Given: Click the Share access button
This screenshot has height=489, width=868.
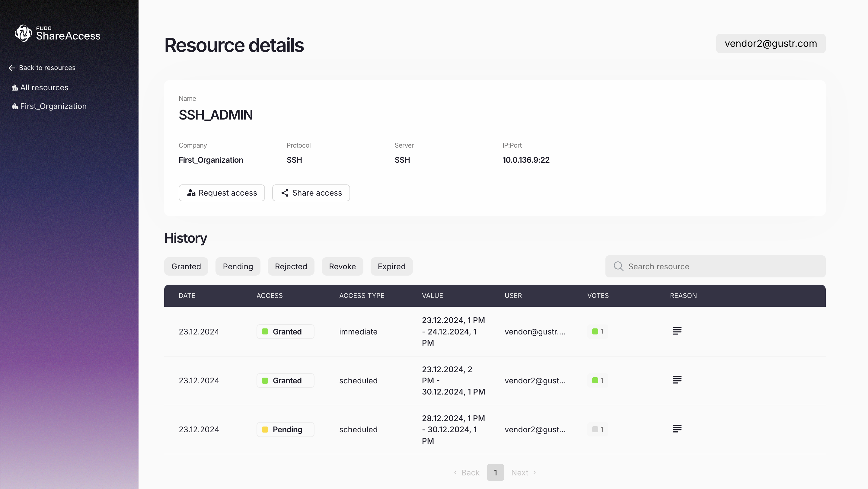Looking at the screenshot, I should tap(311, 193).
